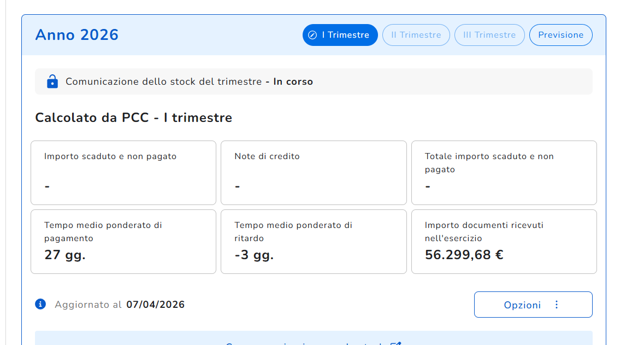
Task: Select the Totale importo scaduto card
Action: [504, 172]
